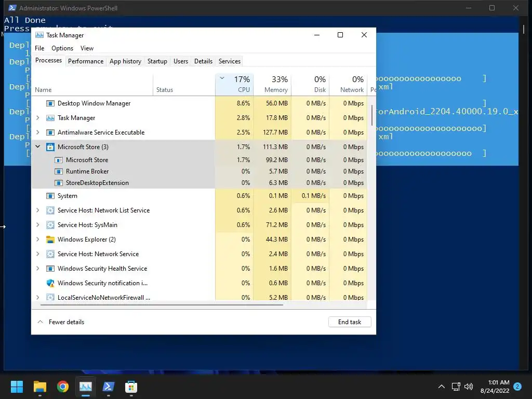Click the volume speaker tray icon

469,387
